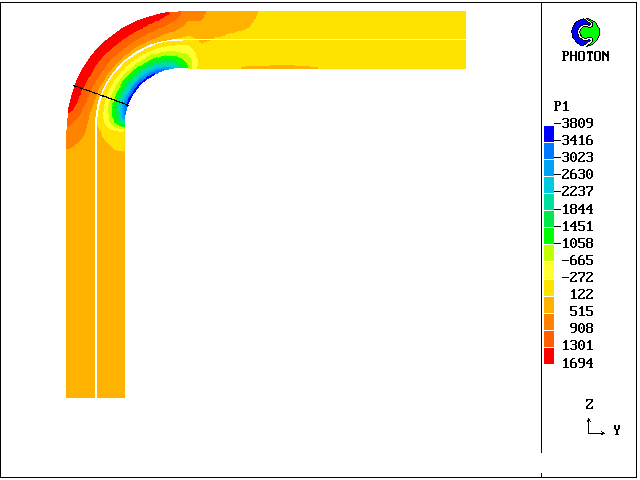Pick the bright green swatch beside -1058
The height and width of the screenshot is (480, 640).
[x=549, y=236]
